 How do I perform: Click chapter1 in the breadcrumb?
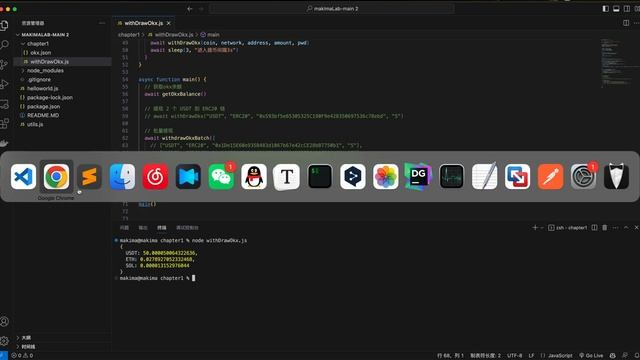[129, 35]
